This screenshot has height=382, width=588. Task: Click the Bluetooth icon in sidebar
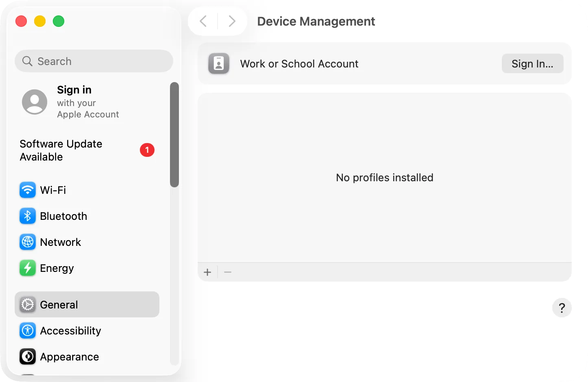click(28, 216)
